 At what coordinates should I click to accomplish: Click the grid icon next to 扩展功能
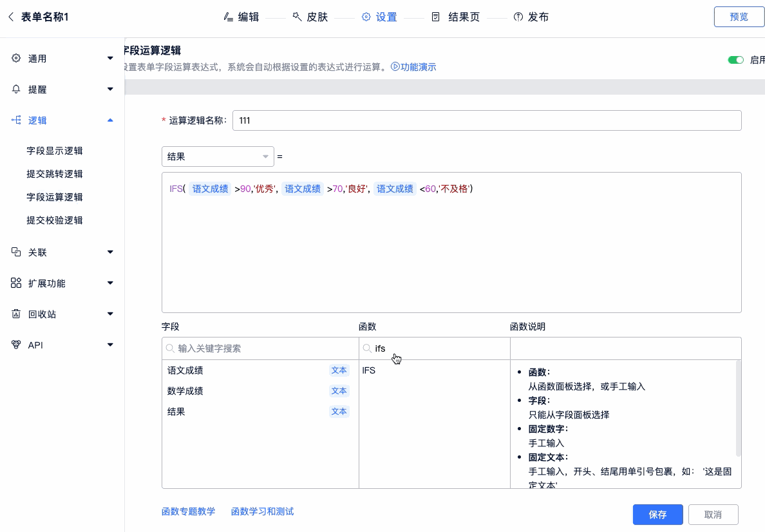tap(16, 283)
